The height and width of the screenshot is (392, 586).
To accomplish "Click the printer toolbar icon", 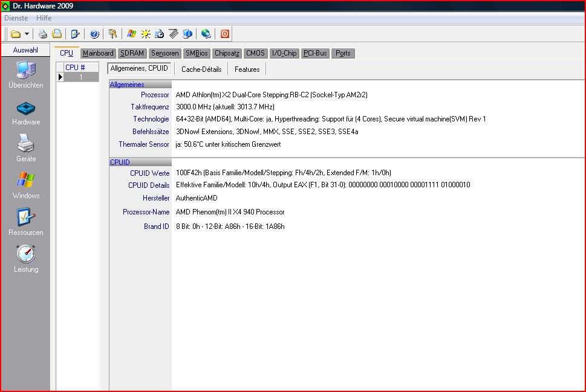I will click(43, 34).
